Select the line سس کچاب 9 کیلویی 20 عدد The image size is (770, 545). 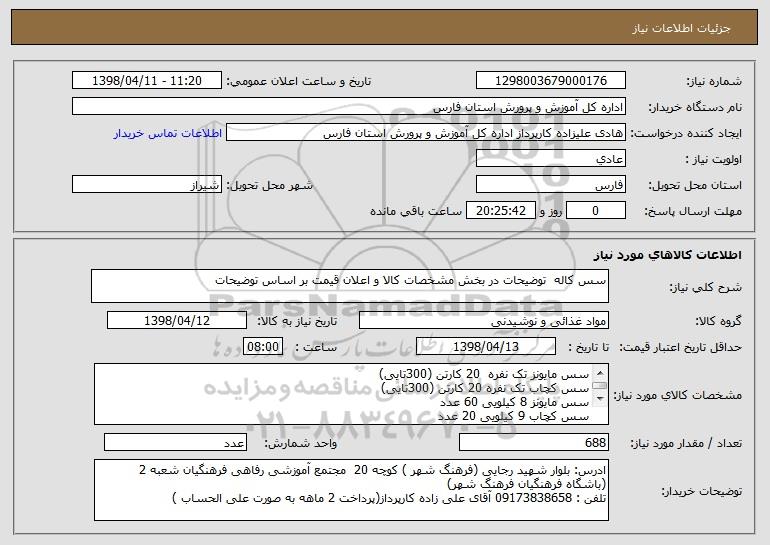(x=513, y=416)
